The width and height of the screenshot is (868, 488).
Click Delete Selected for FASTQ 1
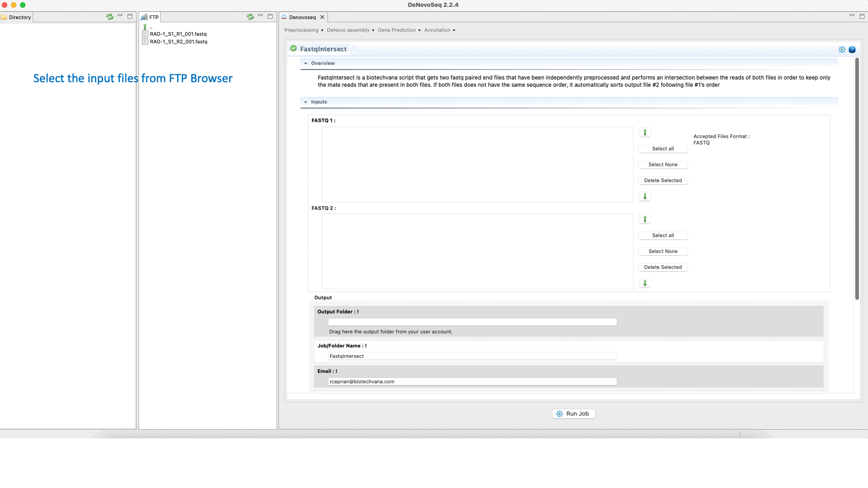coord(663,180)
